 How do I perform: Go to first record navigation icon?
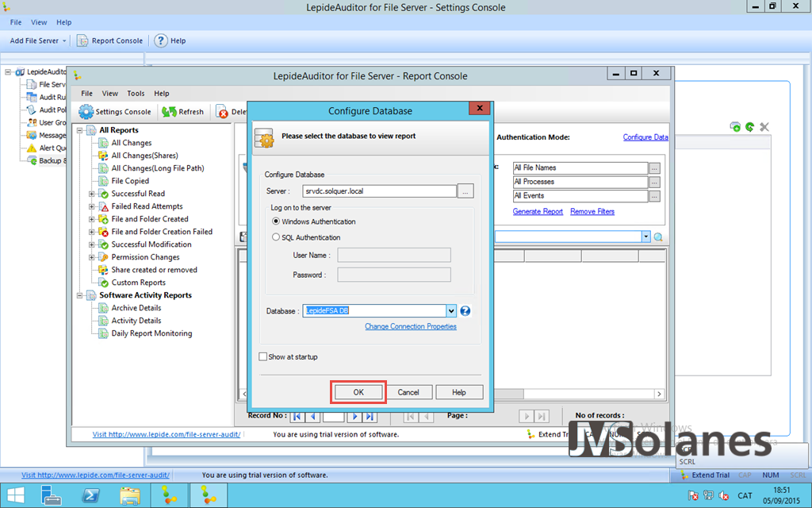coord(297,416)
